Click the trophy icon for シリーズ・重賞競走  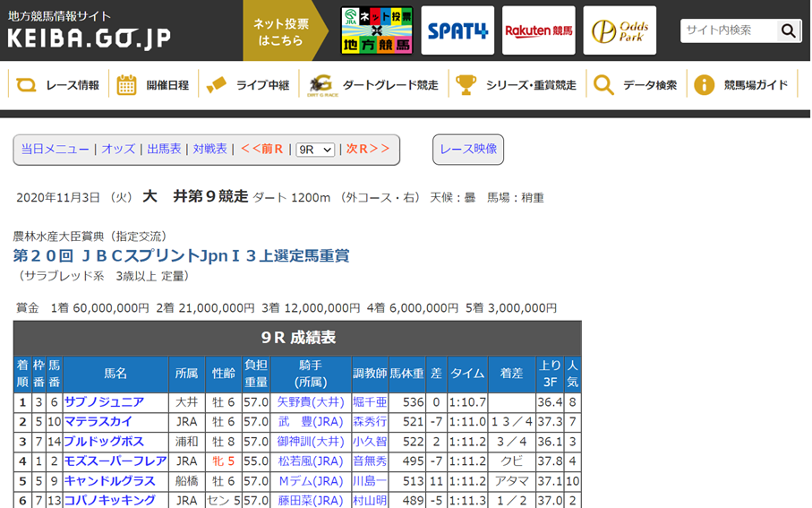coord(466,85)
